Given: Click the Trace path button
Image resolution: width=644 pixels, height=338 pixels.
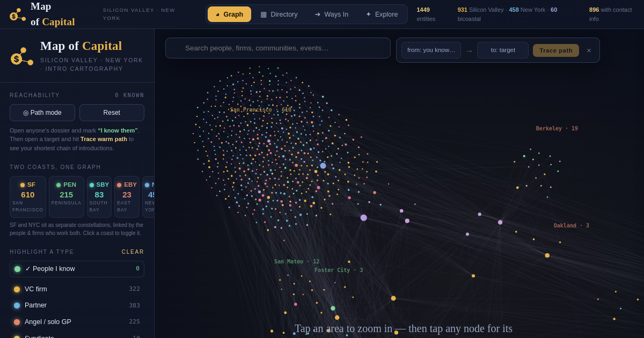Looking at the screenshot, I should [x=556, y=50].
